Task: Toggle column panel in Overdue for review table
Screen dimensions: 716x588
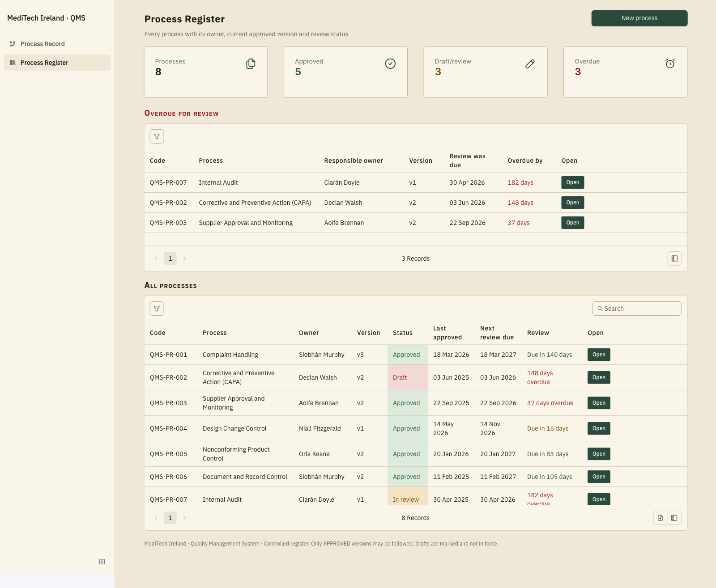Action: tap(674, 258)
